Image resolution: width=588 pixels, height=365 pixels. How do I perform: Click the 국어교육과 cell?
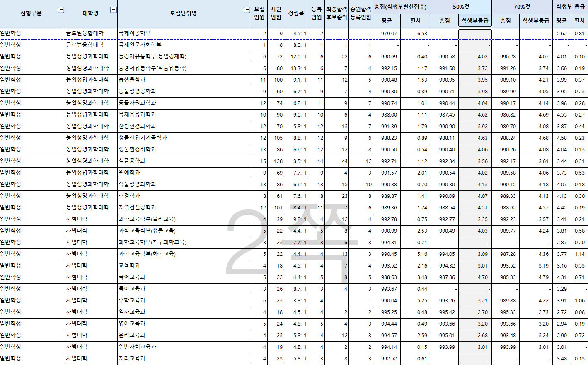(x=184, y=277)
